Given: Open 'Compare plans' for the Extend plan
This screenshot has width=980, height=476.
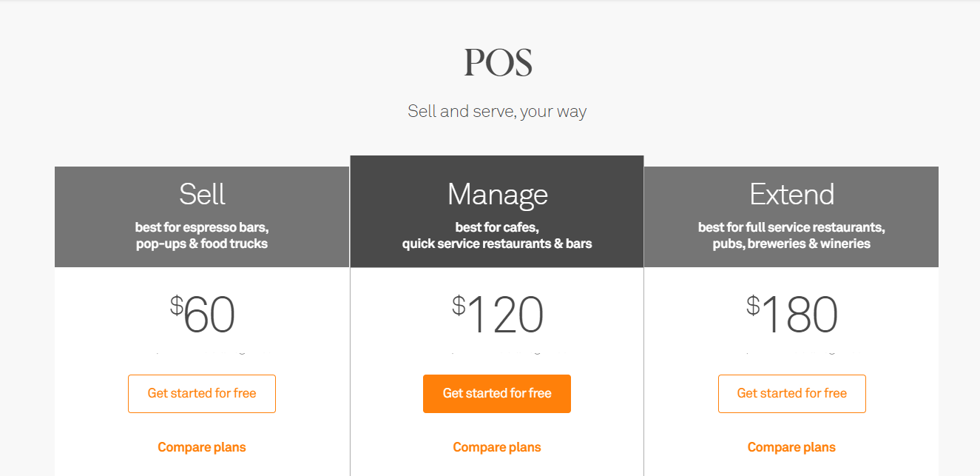Looking at the screenshot, I should (791, 446).
